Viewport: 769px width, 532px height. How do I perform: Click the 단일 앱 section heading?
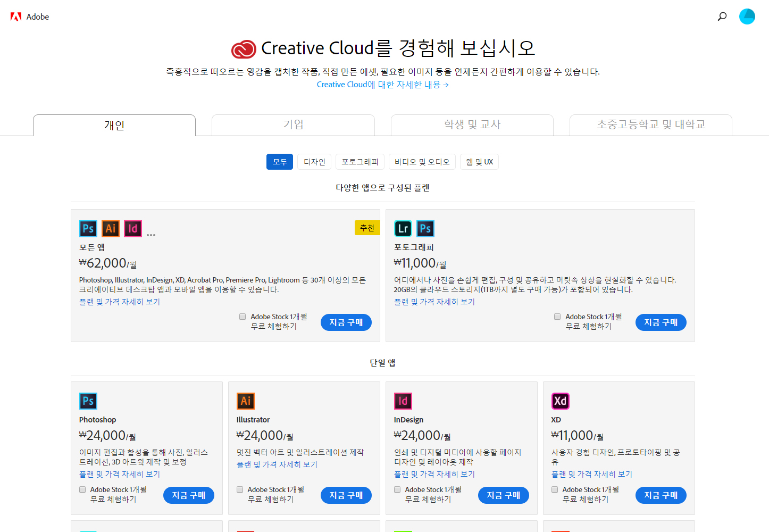point(382,363)
